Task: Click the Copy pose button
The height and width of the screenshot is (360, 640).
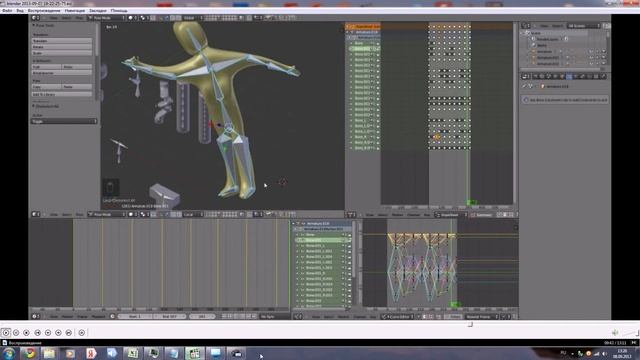Action: (47, 87)
